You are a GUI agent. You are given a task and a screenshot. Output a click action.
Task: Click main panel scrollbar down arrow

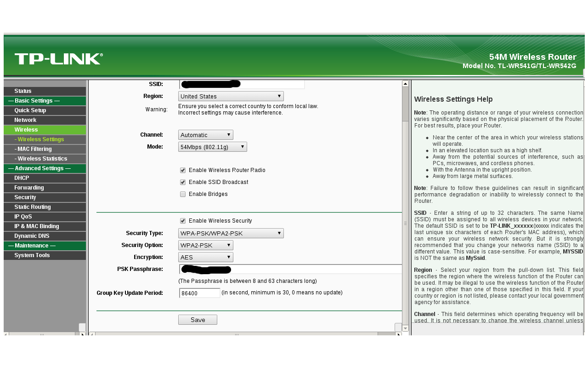(405, 328)
